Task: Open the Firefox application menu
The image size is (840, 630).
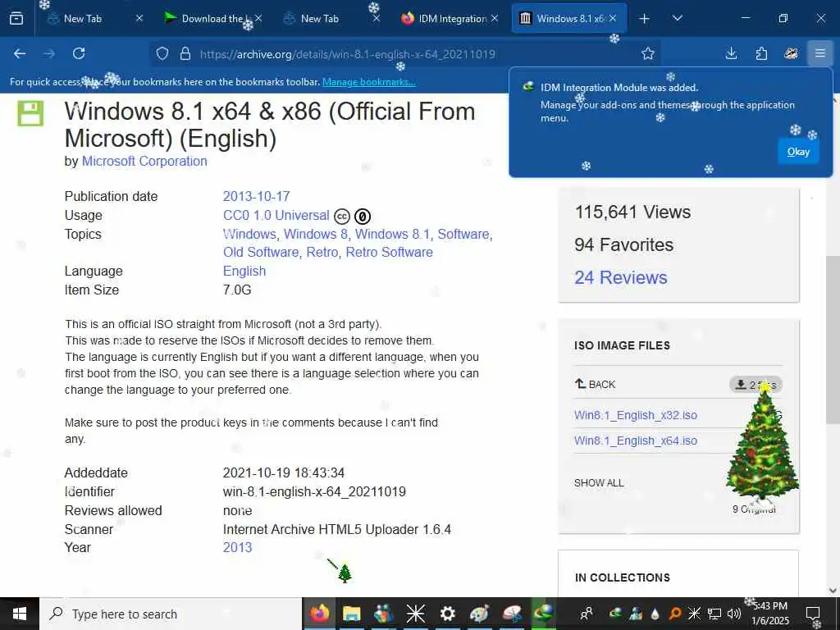Action: coord(820,53)
